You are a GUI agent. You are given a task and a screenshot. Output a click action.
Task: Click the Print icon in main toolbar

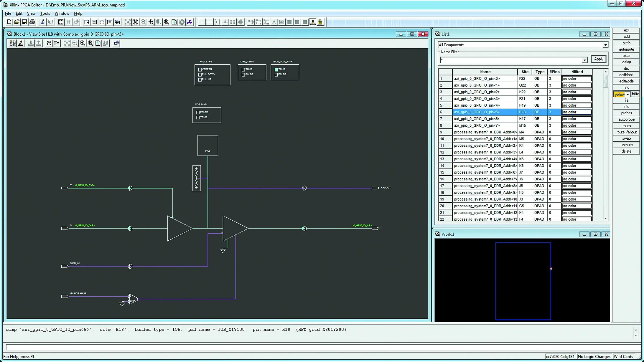(32, 22)
